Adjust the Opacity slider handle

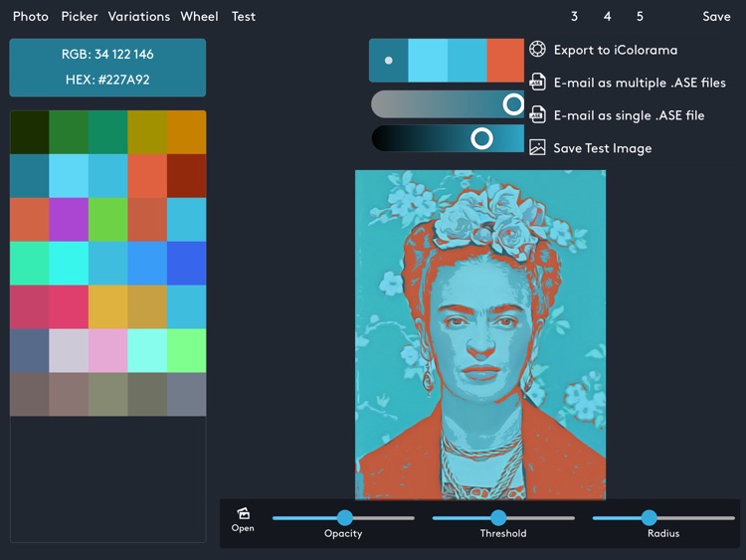click(x=345, y=517)
